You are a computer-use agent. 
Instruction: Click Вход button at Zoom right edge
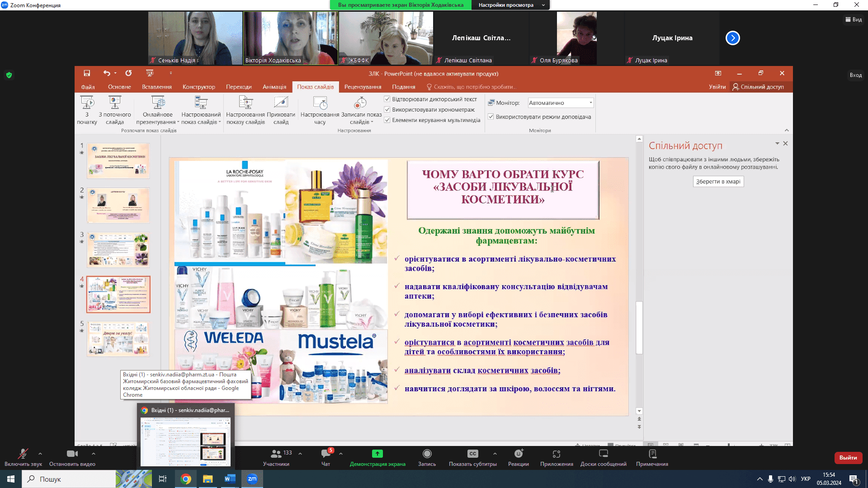(x=856, y=75)
